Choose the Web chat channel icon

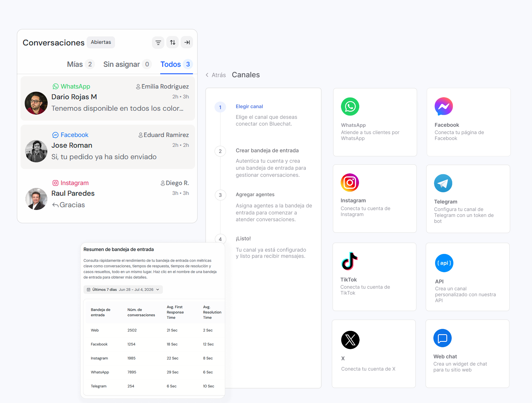coord(442,338)
